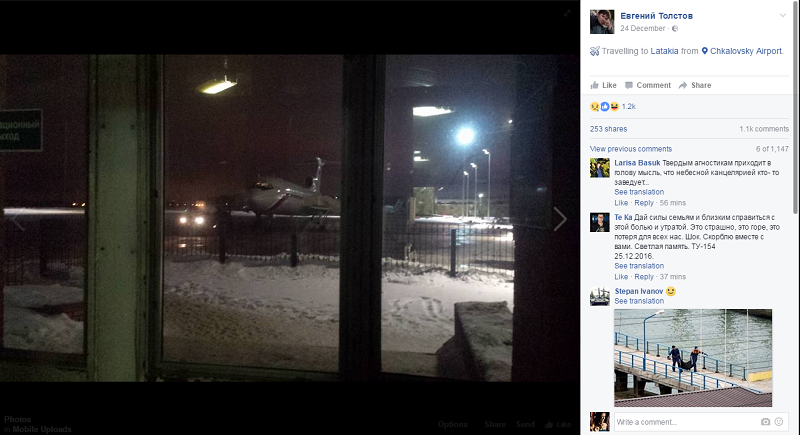Click the fullscreen expand icon above photo

pos(567,14)
